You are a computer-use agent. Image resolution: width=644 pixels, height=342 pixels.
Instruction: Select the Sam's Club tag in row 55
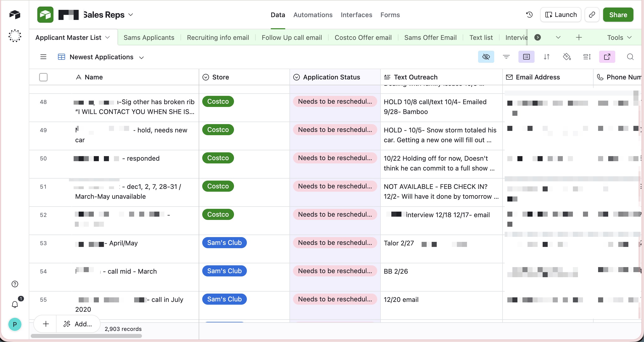[x=224, y=299]
